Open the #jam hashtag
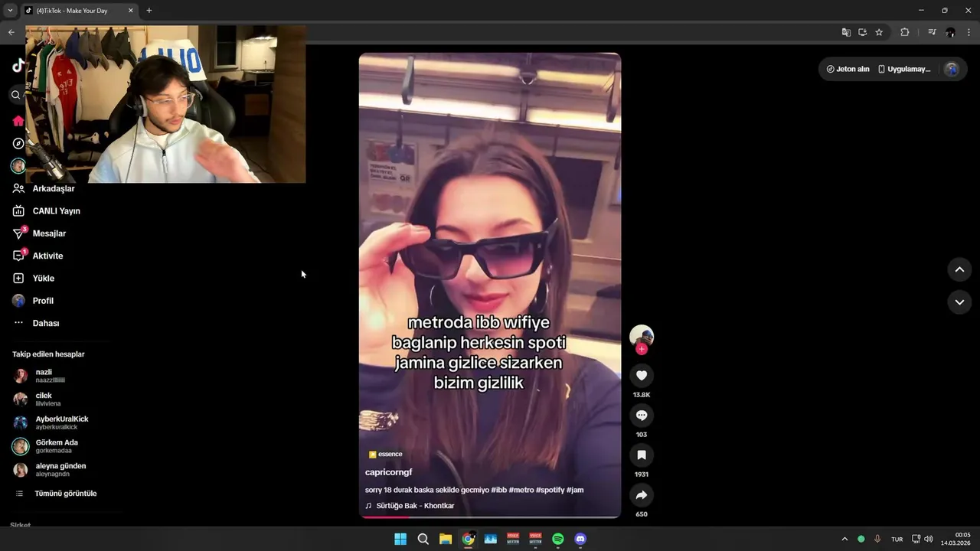This screenshot has height=551, width=980. 575,490
